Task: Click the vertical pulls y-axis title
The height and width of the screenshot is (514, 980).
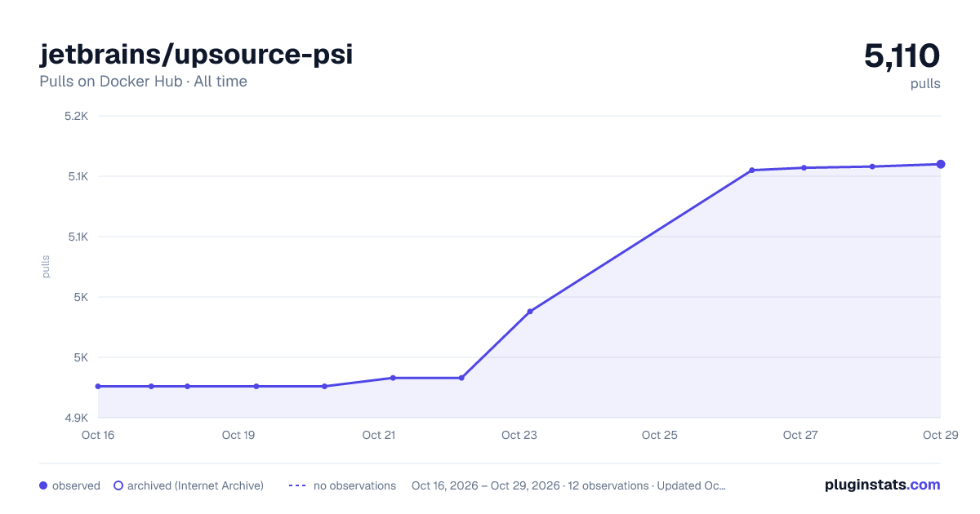Action: click(47, 267)
